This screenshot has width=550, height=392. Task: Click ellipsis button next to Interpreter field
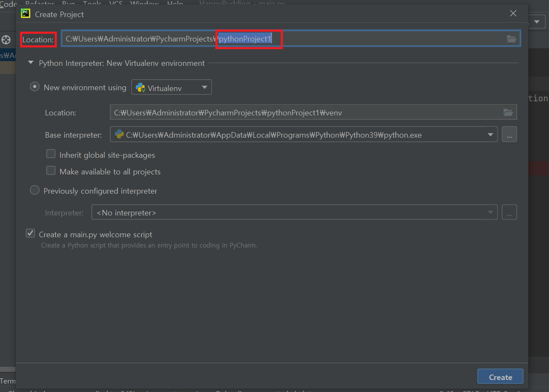click(x=509, y=212)
